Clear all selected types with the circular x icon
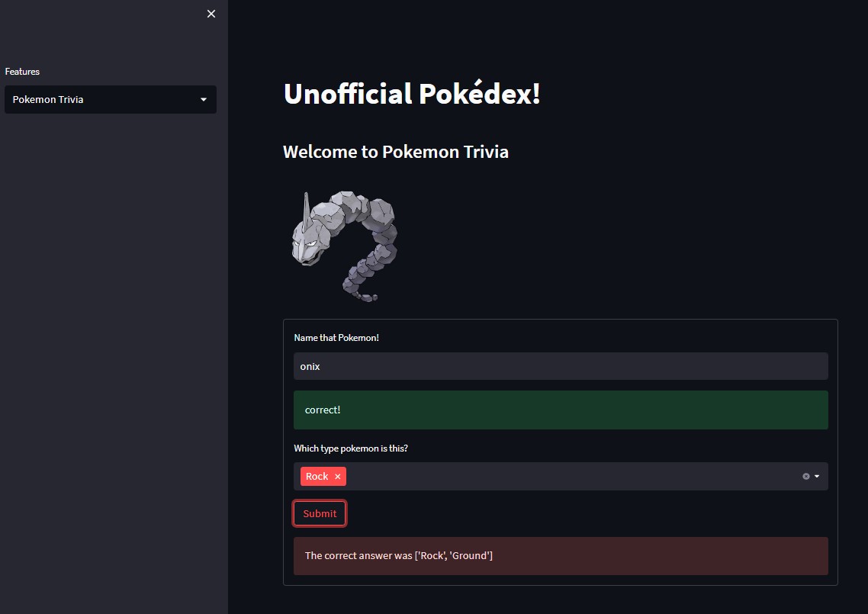868x614 pixels. (806, 476)
